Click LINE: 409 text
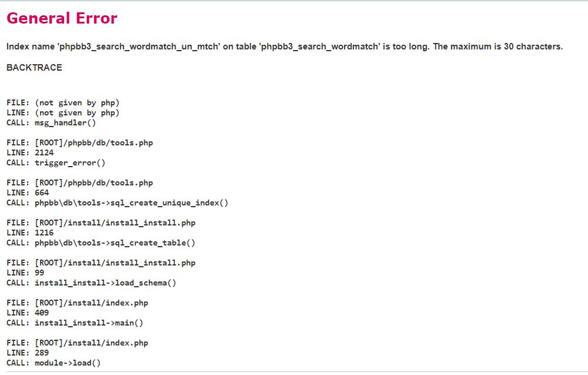Screen dimensions: 588x375 [28, 313]
